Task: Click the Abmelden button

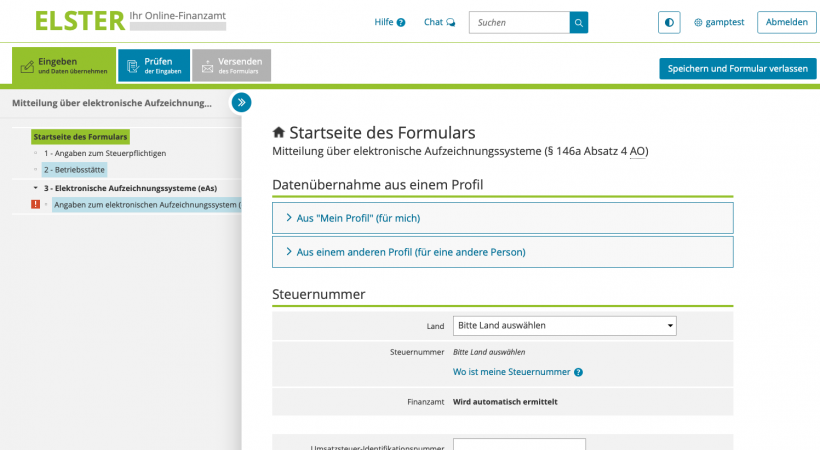Action: (x=787, y=22)
